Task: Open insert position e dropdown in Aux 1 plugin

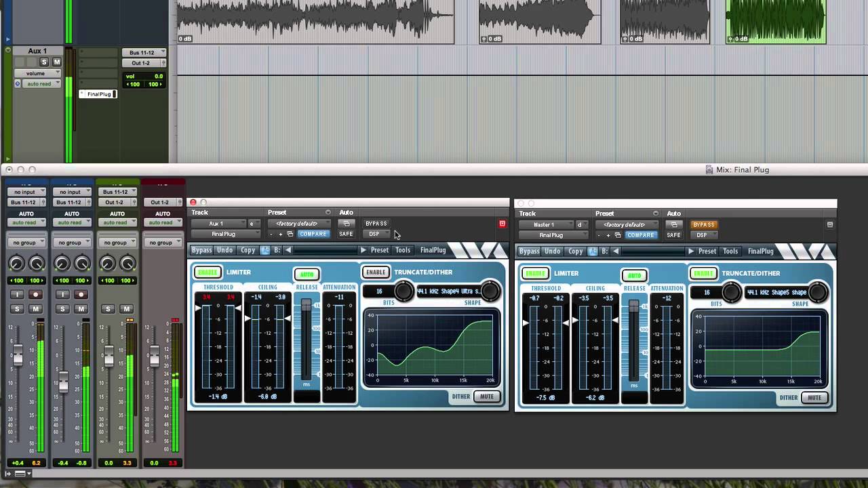Action: (253, 224)
